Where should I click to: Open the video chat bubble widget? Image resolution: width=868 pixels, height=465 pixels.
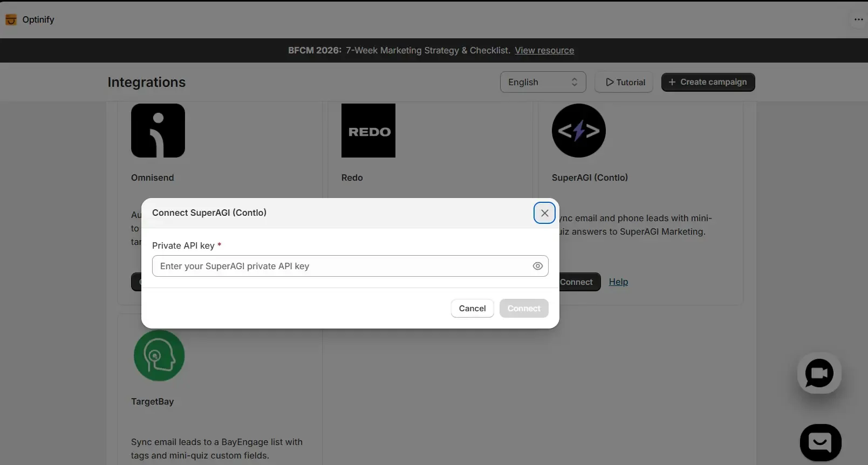[x=819, y=373]
